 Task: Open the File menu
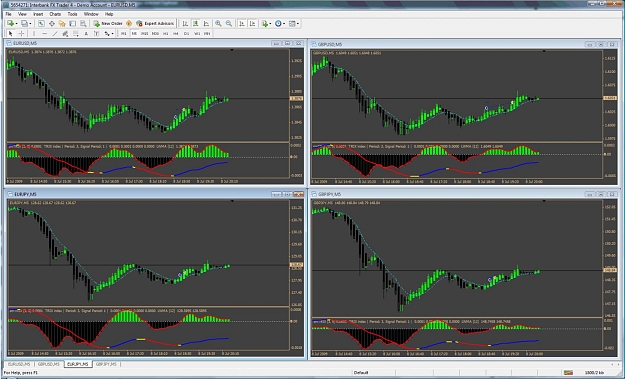[x=8, y=14]
